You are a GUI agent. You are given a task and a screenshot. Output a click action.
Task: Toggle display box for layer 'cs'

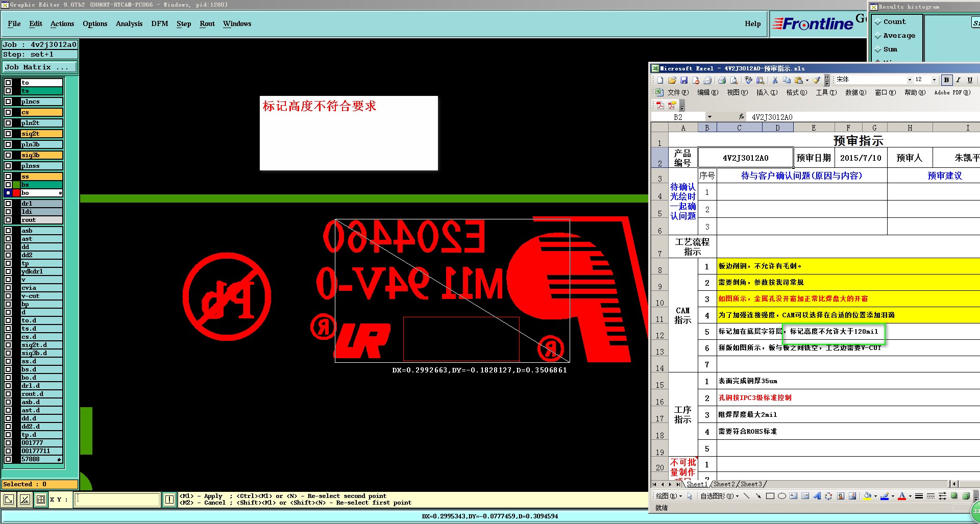(x=8, y=112)
